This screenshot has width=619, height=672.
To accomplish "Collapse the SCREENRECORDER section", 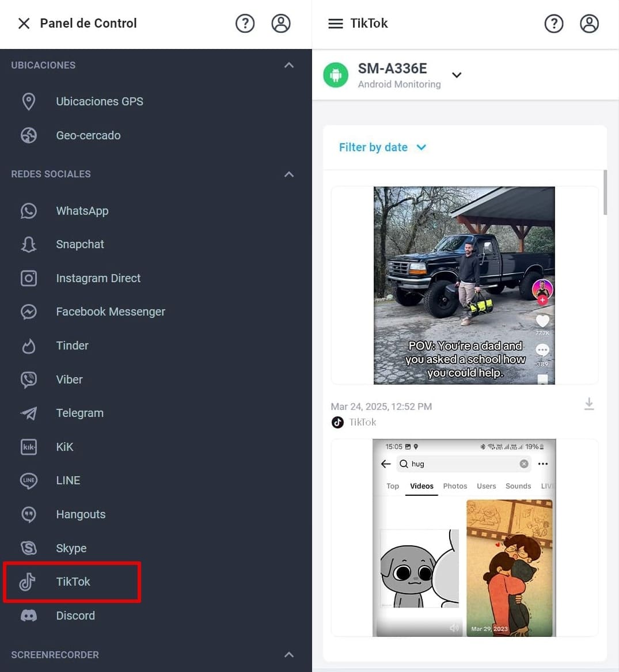I will (x=289, y=654).
